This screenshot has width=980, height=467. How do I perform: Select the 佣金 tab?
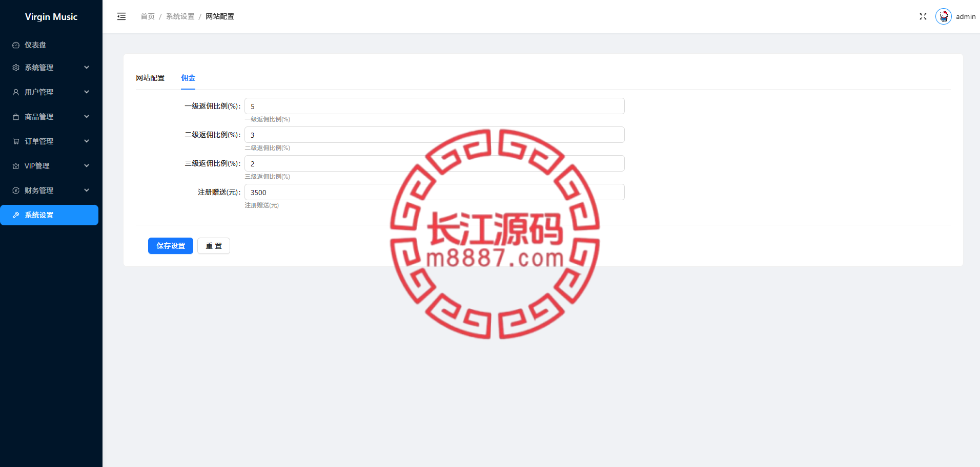tap(188, 78)
